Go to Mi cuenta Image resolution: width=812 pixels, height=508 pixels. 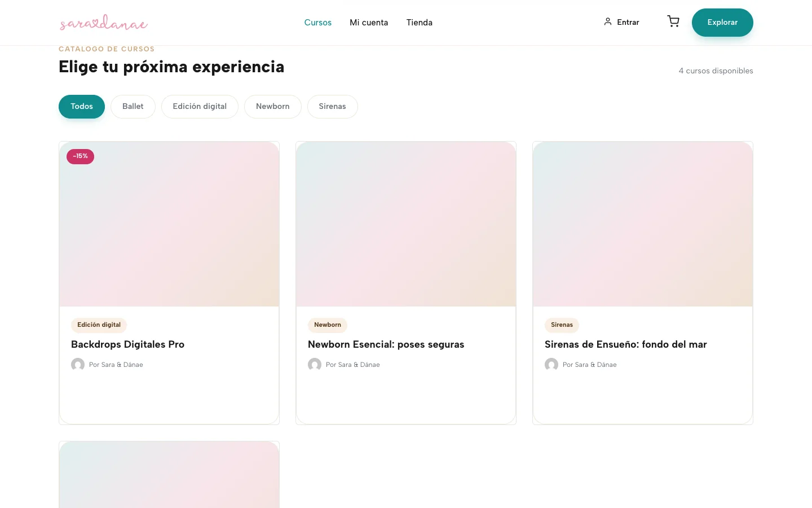[369, 23]
